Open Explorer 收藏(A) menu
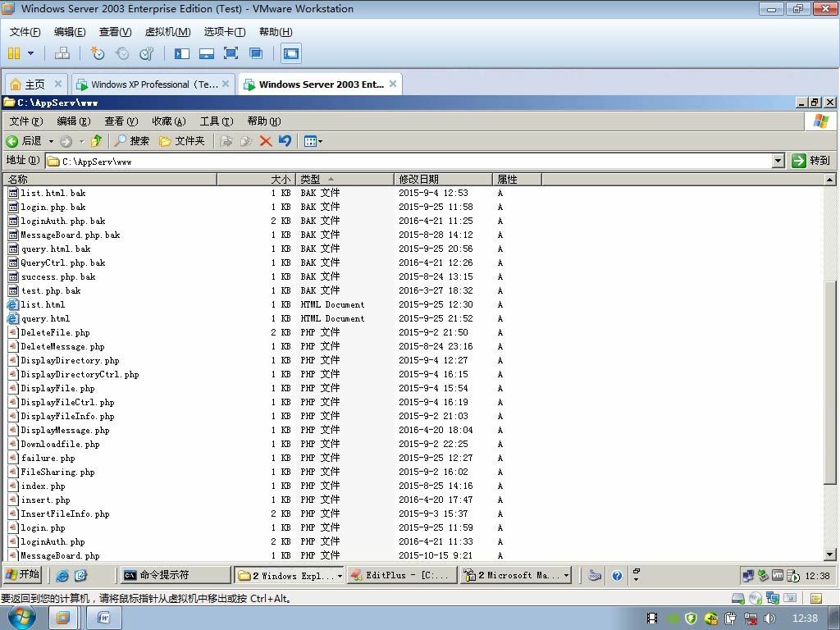Viewport: 840px width, 630px height. (169, 121)
